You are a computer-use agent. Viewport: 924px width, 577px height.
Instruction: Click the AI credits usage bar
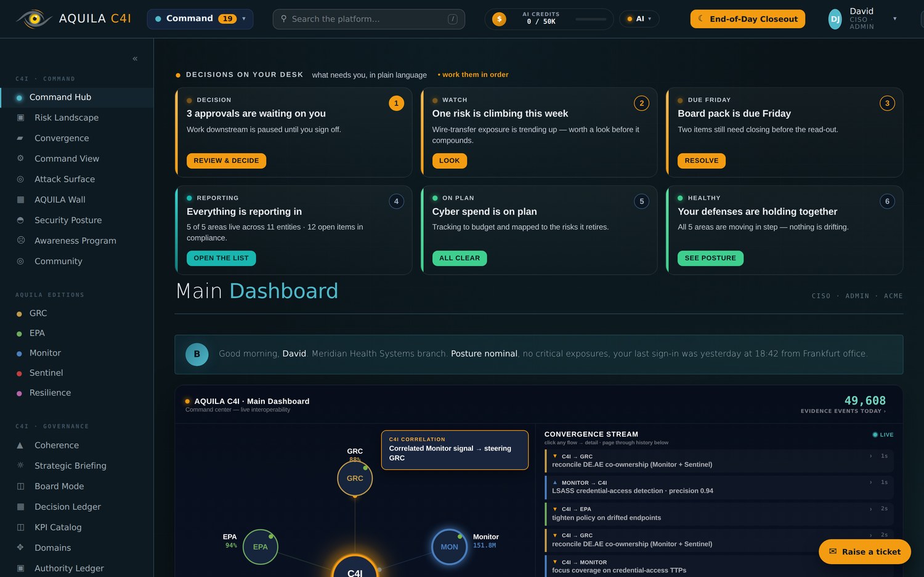(591, 19)
